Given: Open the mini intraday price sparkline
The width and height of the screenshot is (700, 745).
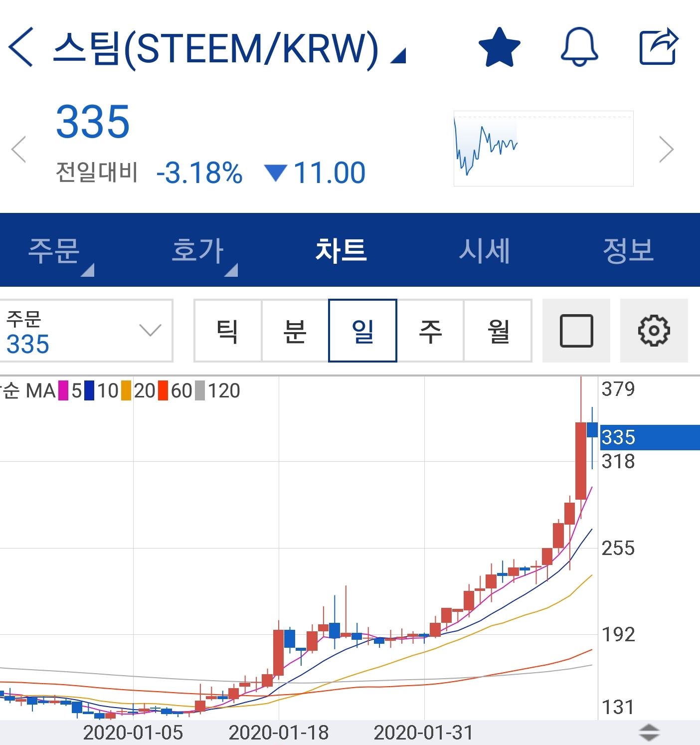Looking at the screenshot, I should 543,149.
